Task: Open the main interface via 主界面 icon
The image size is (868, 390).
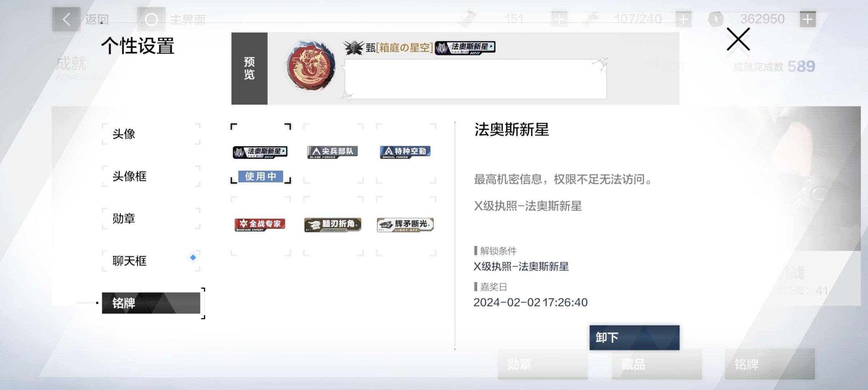Action: [x=151, y=19]
